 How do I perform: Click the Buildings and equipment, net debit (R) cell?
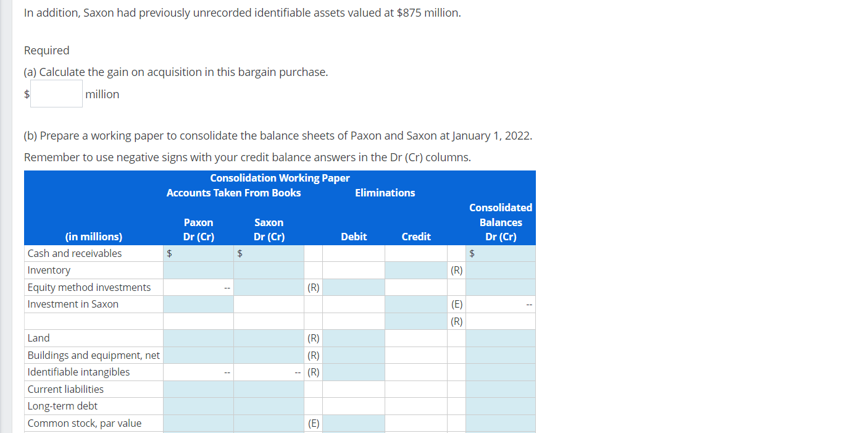[x=353, y=355]
